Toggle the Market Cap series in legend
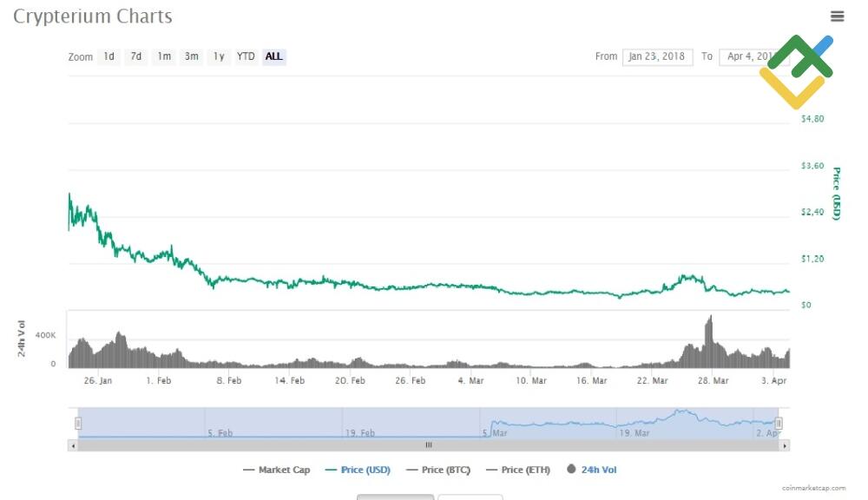The width and height of the screenshot is (868, 500). [277, 470]
